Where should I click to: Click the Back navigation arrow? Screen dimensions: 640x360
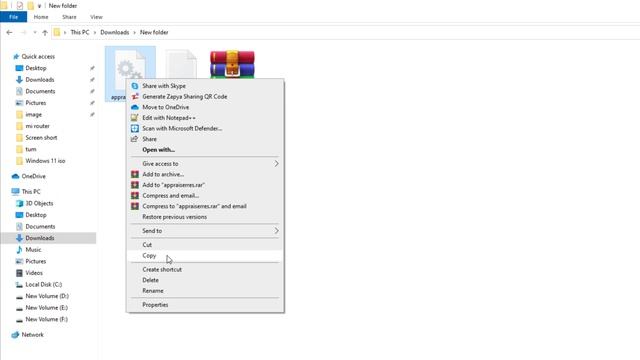[x=9, y=32]
